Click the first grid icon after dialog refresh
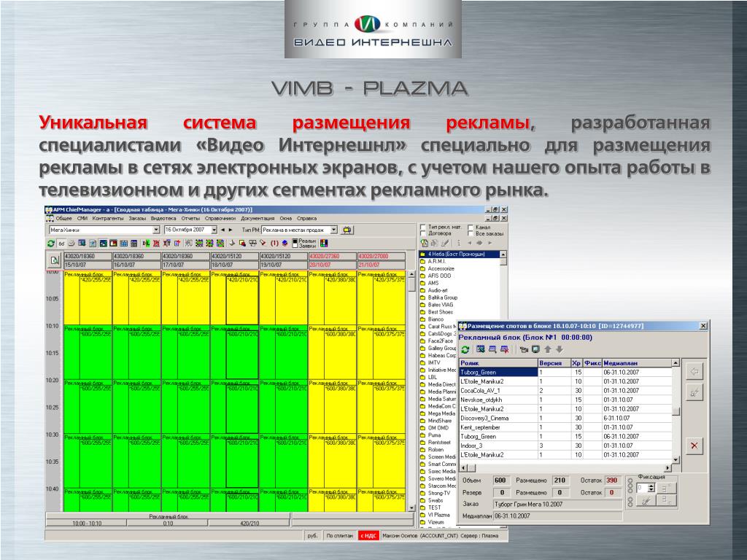This screenshot has height=560, width=747. [480, 349]
